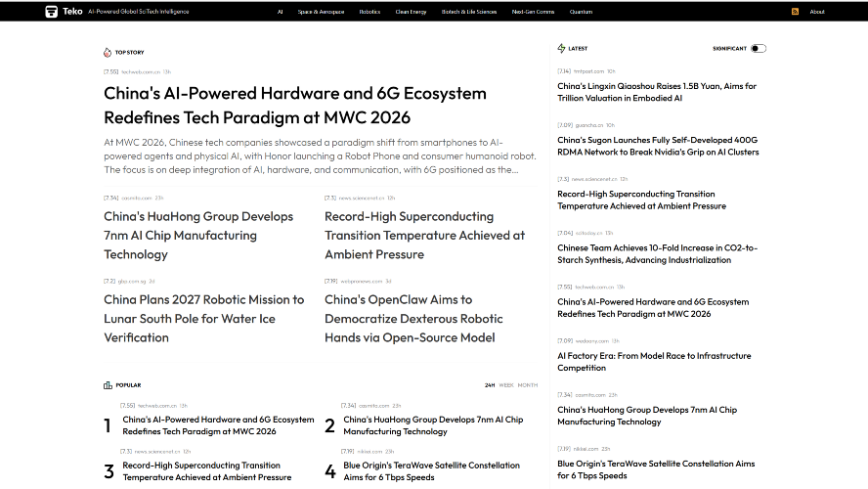This screenshot has width=868, height=489.
Task: Open the Robotics category
Action: (x=369, y=12)
